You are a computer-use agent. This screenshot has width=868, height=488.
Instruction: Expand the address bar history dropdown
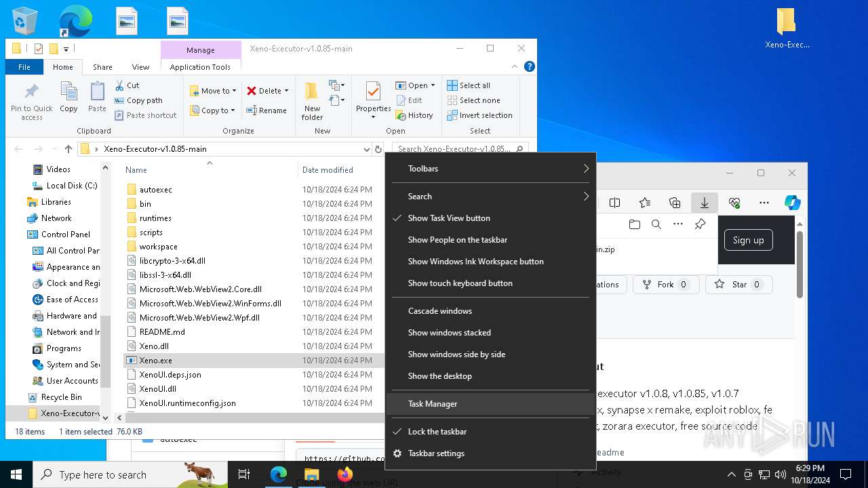(366, 149)
